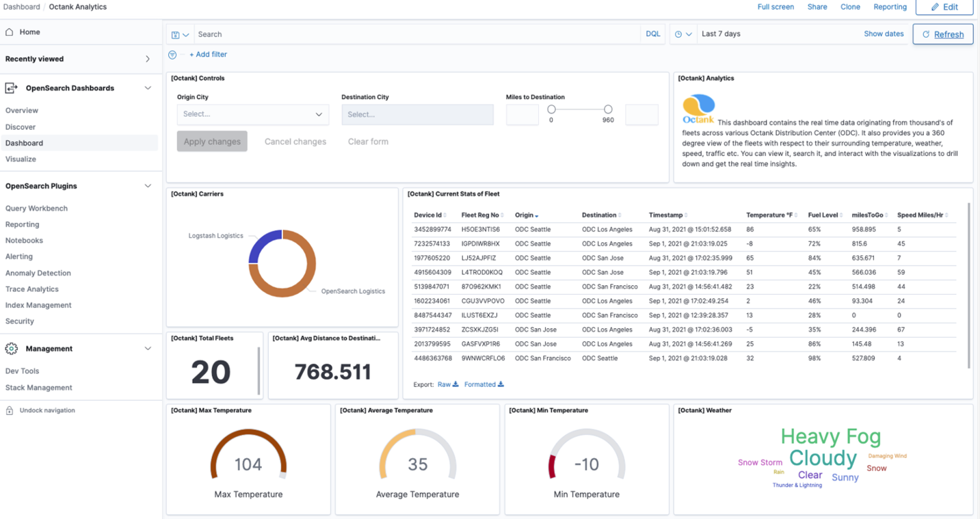The image size is (980, 519).
Task: Click device id 3452899774 cell
Action: pos(433,230)
